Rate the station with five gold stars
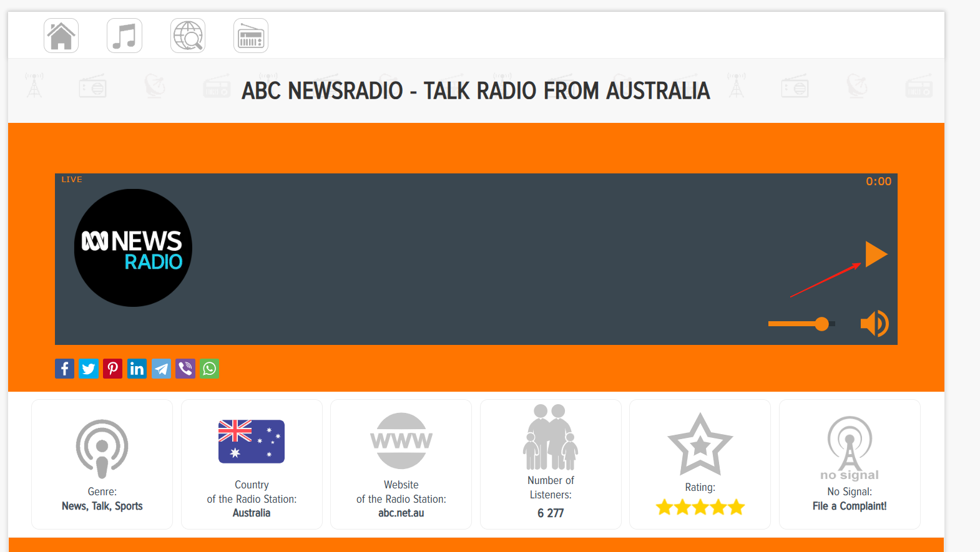Screen dimensions: 980x552 point(700,507)
